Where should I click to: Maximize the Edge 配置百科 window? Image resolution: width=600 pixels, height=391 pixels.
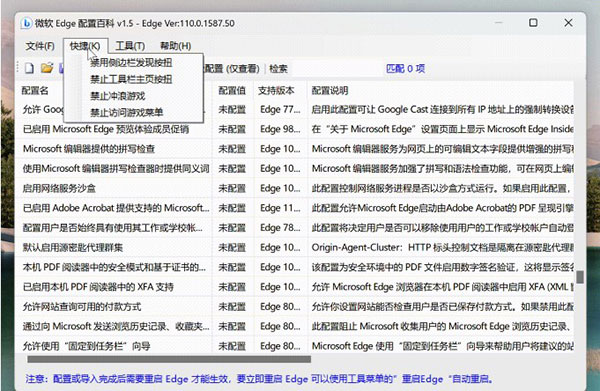(533, 23)
